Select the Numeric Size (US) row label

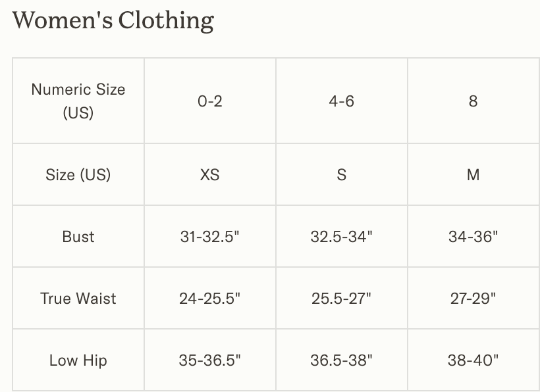pos(78,101)
